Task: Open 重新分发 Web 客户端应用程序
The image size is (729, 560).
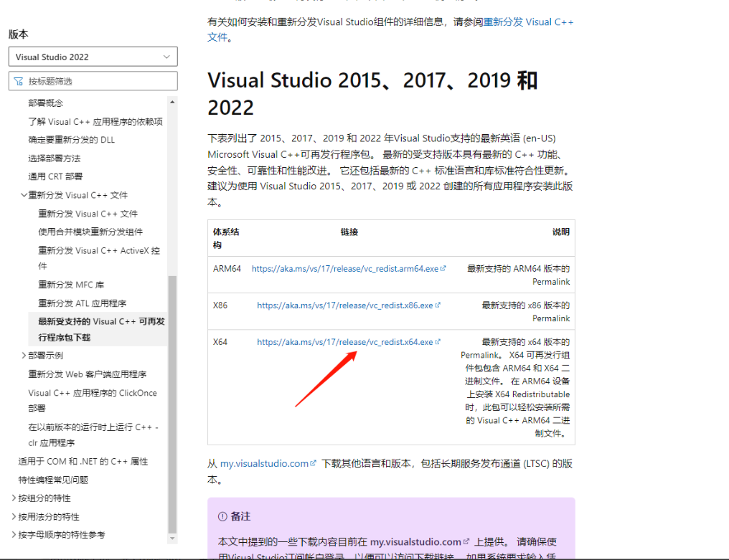Action: [87, 374]
